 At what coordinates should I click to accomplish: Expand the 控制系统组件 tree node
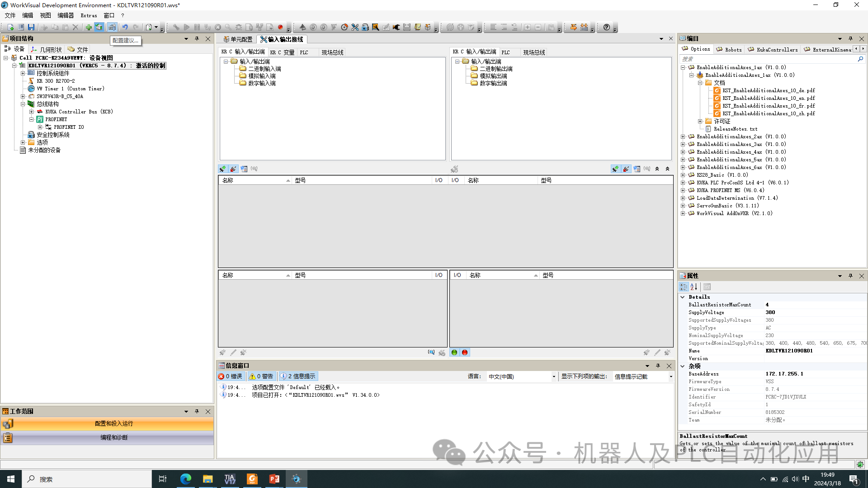coord(23,73)
